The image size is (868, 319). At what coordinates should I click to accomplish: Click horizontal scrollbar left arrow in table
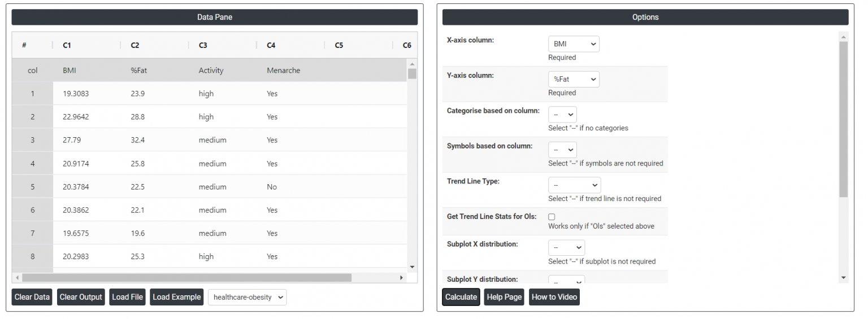pos(17,278)
